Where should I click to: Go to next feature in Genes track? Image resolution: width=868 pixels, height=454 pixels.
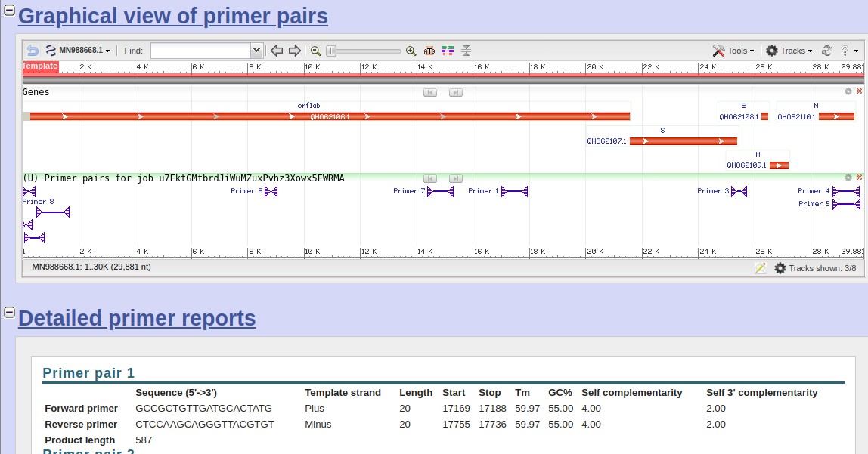coord(456,92)
